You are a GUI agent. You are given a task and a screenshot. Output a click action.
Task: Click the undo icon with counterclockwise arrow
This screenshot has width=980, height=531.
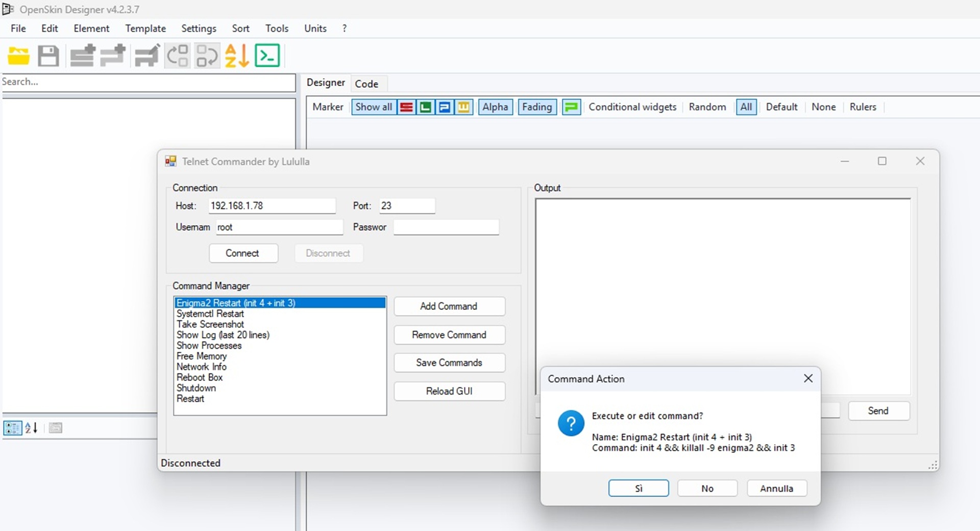point(178,56)
